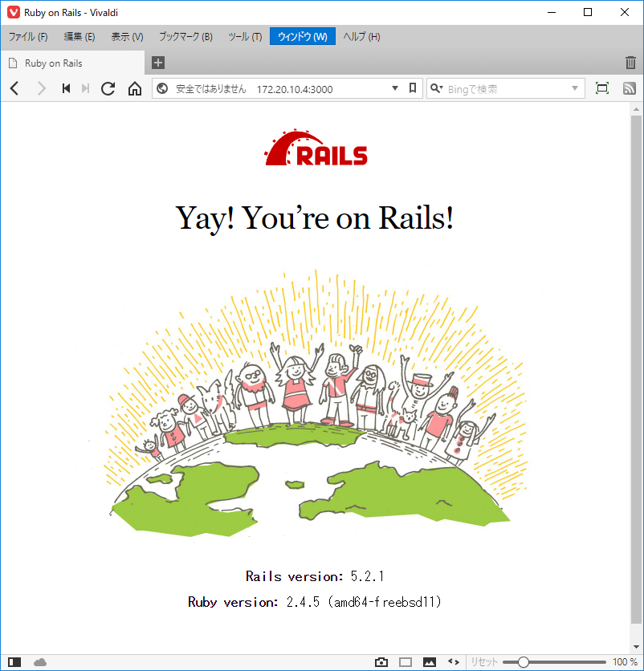Viewport: 644px width, 671px height.
Task: Reload the current page
Action: point(108,88)
